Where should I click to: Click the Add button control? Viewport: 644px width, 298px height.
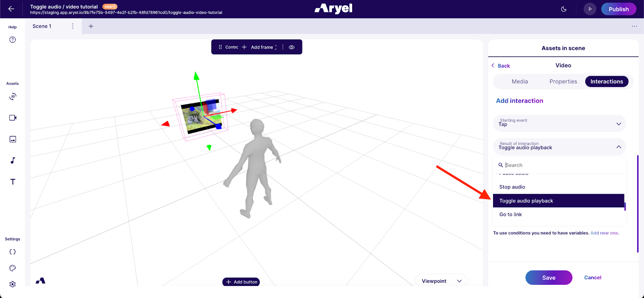(x=241, y=282)
